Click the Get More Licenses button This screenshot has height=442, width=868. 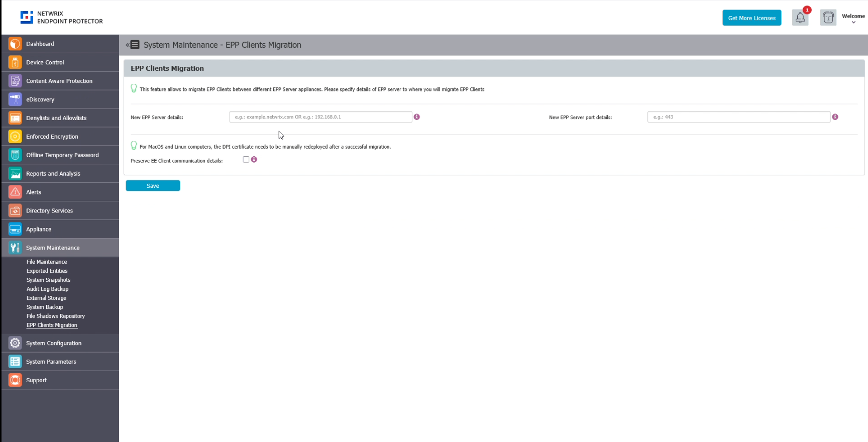pos(751,18)
